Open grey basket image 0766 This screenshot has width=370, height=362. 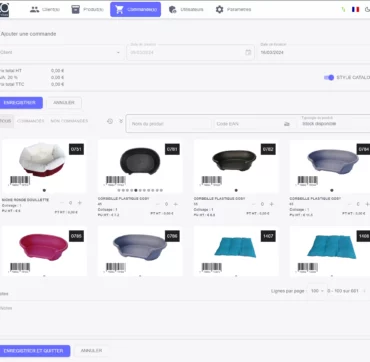[x=140, y=247]
